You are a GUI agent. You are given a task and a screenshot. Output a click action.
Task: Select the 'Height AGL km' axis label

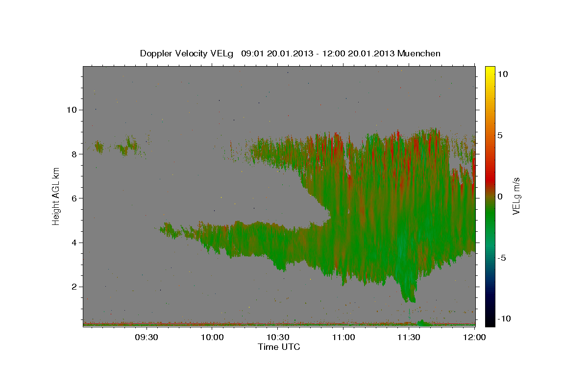56,196
